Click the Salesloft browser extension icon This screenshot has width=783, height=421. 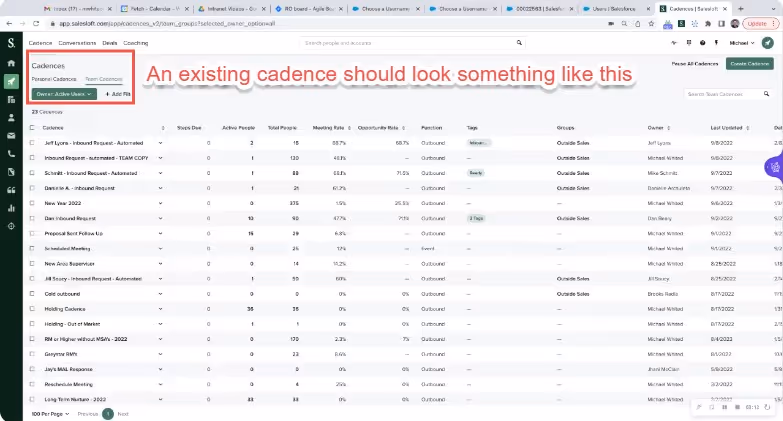[681, 23]
